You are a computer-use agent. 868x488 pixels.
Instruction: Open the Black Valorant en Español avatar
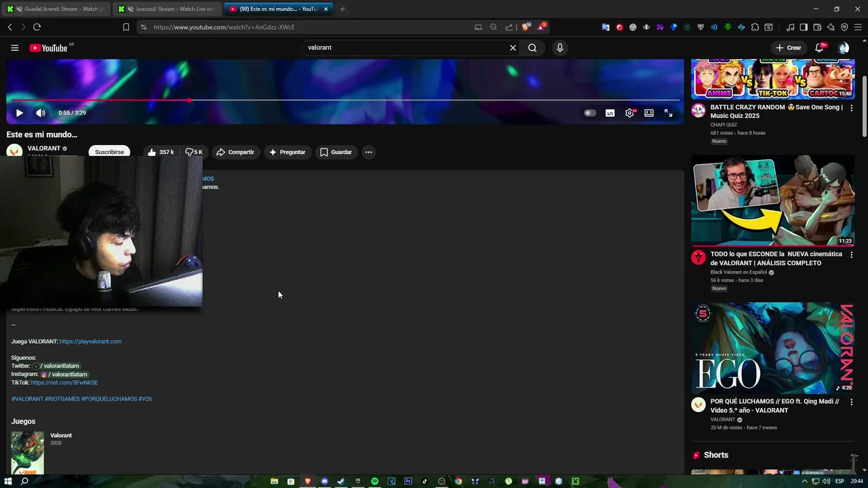point(698,258)
